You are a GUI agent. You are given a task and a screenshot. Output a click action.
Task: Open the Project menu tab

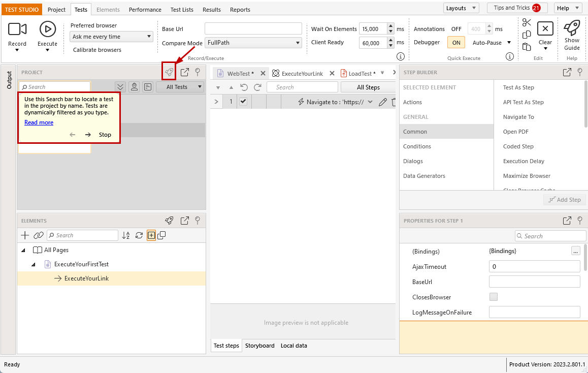click(x=57, y=9)
